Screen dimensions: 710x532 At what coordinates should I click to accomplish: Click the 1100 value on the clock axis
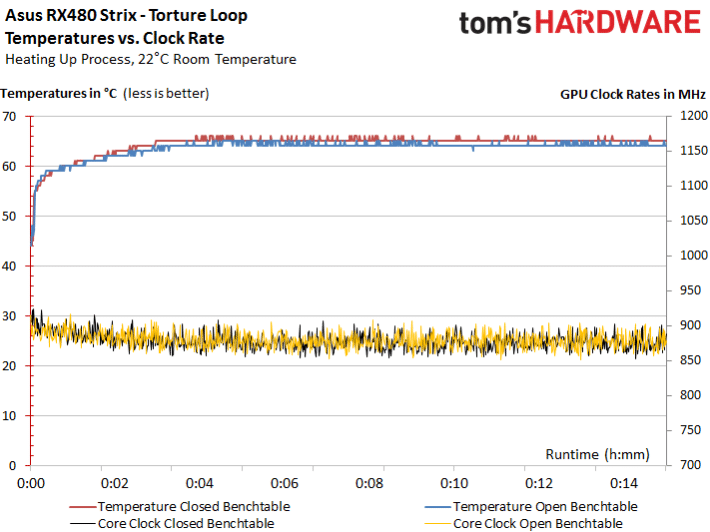[694, 186]
